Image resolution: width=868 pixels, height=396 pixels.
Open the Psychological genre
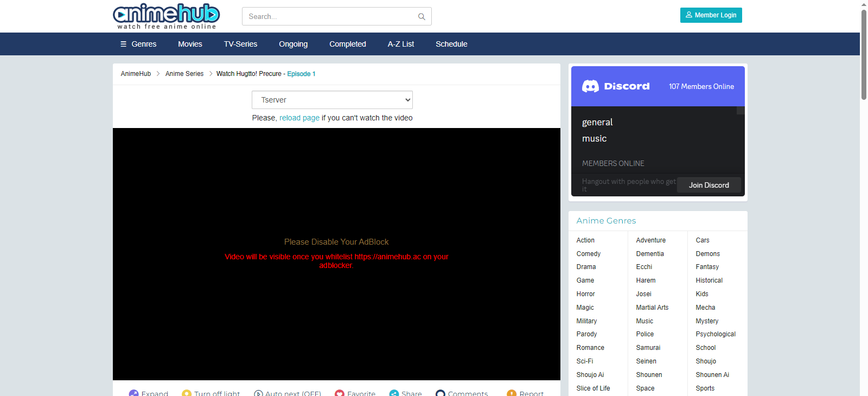[716, 334]
